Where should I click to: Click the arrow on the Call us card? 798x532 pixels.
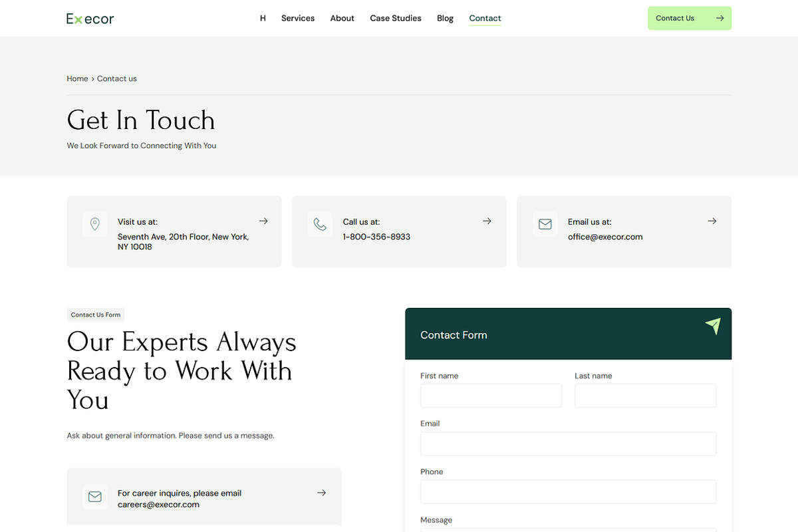point(487,221)
